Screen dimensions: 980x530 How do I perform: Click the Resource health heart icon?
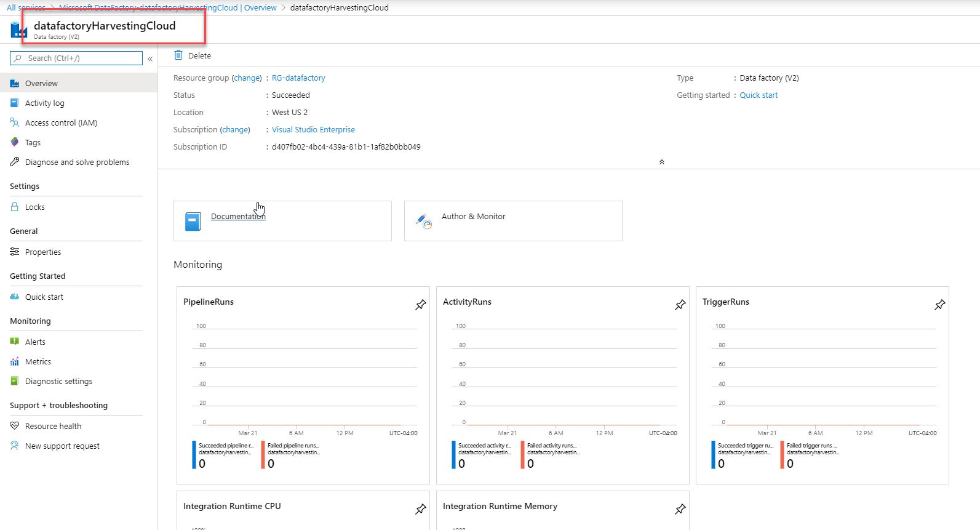tap(15, 427)
